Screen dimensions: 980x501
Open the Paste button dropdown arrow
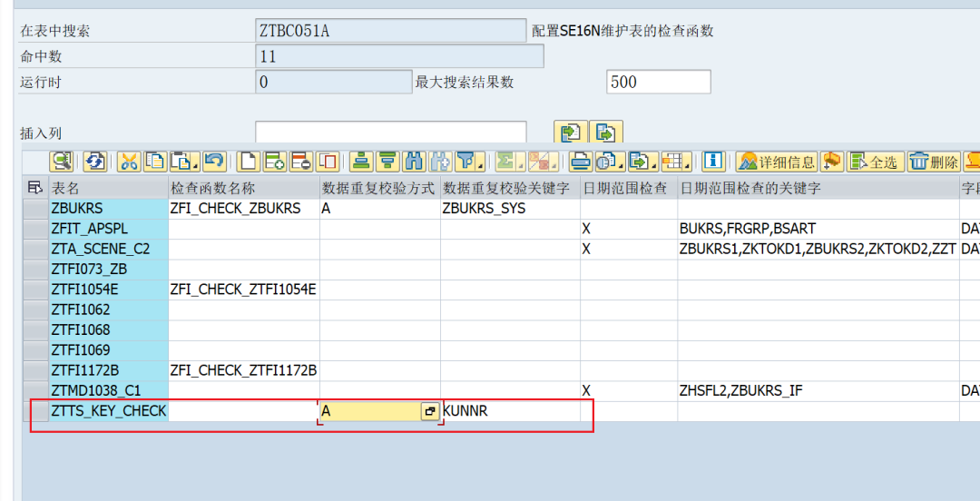[196, 165]
